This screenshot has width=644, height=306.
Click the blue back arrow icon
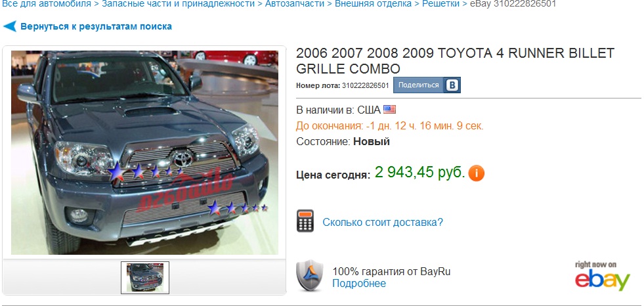[x=10, y=27]
